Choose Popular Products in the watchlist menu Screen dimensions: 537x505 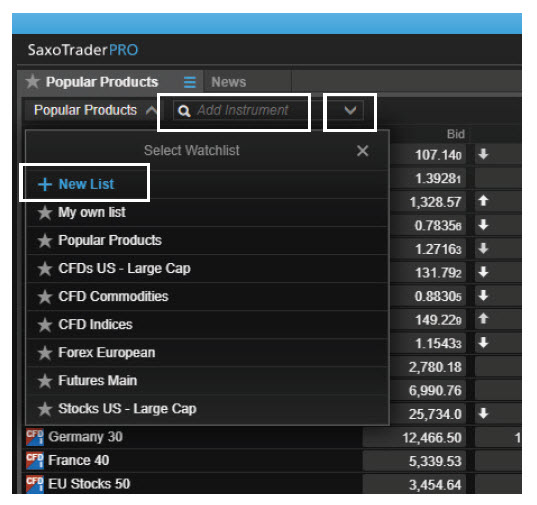(207, 240)
